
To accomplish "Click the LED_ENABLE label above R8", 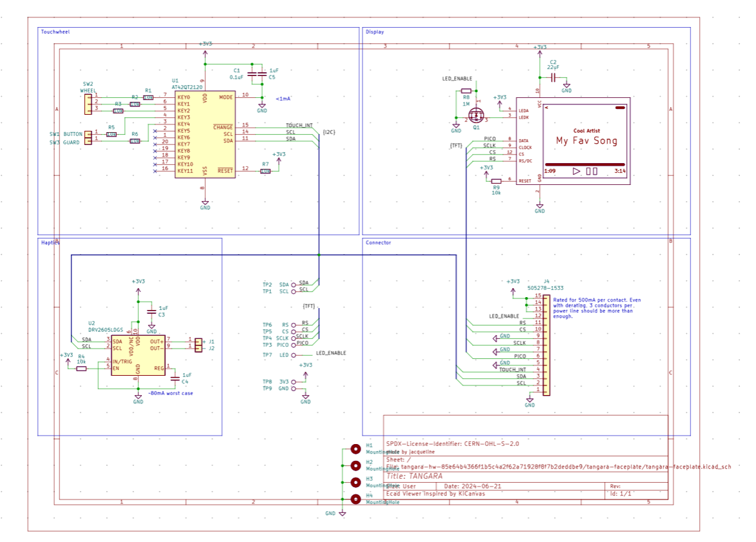I will (457, 79).
